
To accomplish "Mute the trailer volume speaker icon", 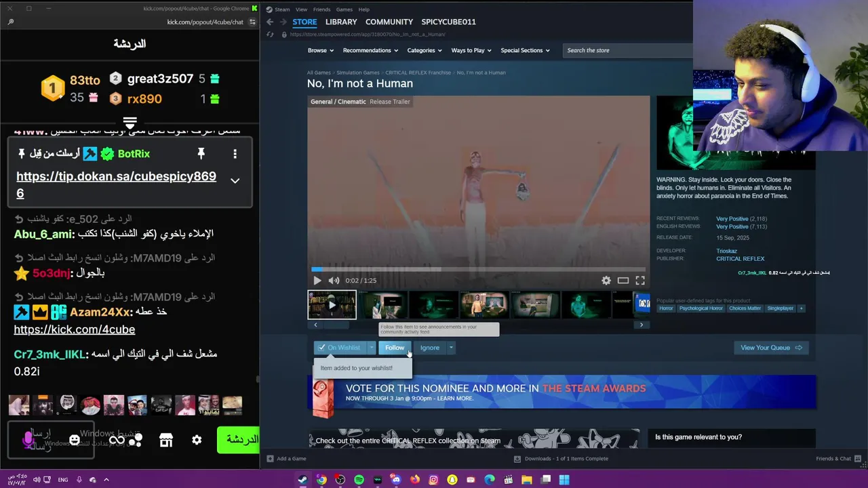I will (x=334, y=281).
